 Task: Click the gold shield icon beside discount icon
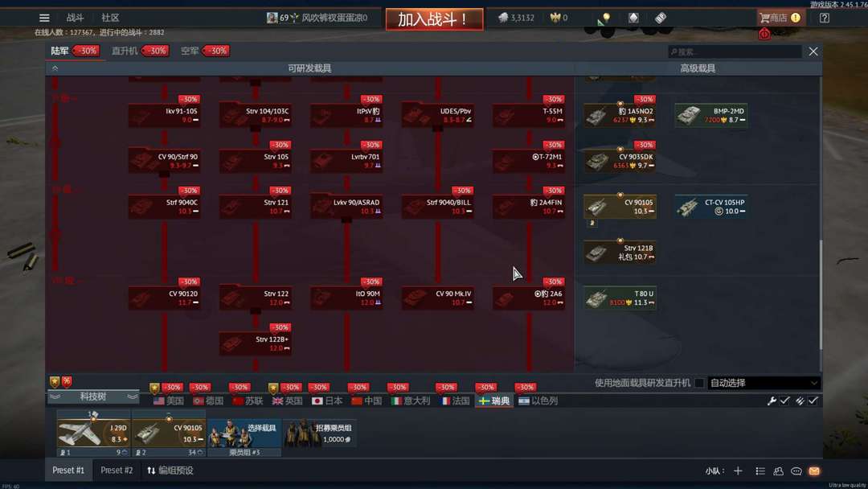[x=55, y=381]
